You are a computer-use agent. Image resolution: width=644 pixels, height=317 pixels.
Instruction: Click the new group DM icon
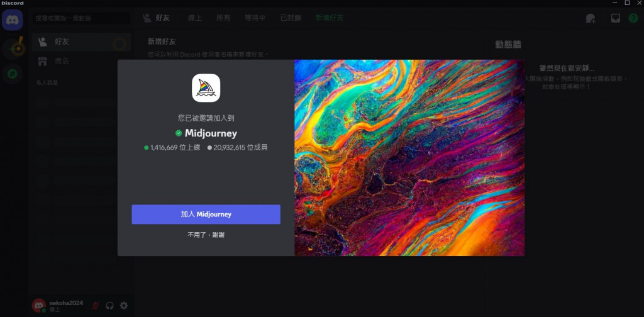591,18
